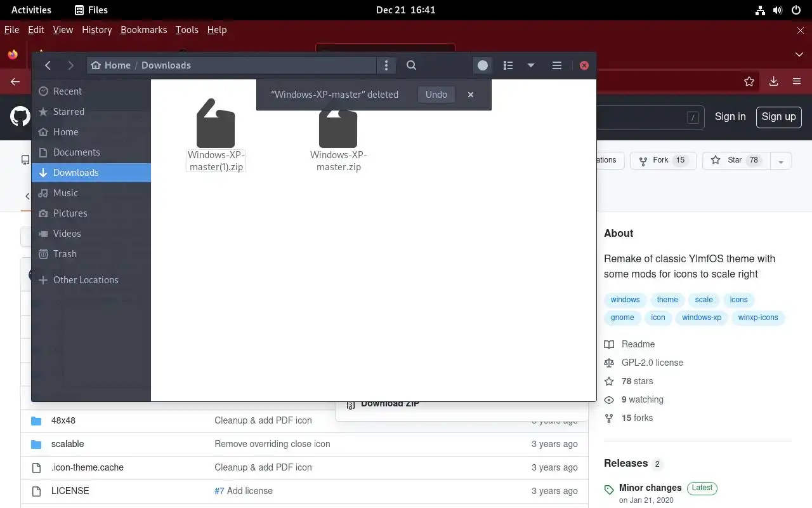Open Firefox Edit menu
Screen dimensions: 812x508
(36, 30)
